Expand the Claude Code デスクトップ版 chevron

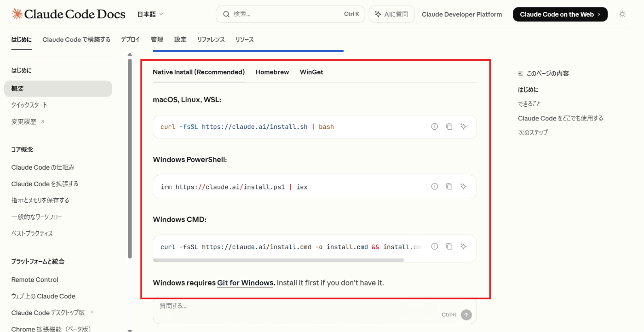coord(92,312)
